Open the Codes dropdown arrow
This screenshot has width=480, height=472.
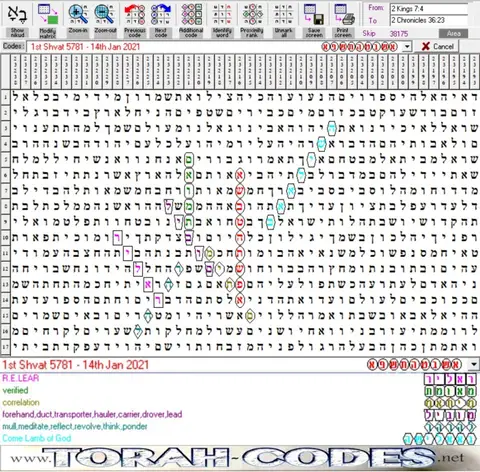tap(407, 47)
